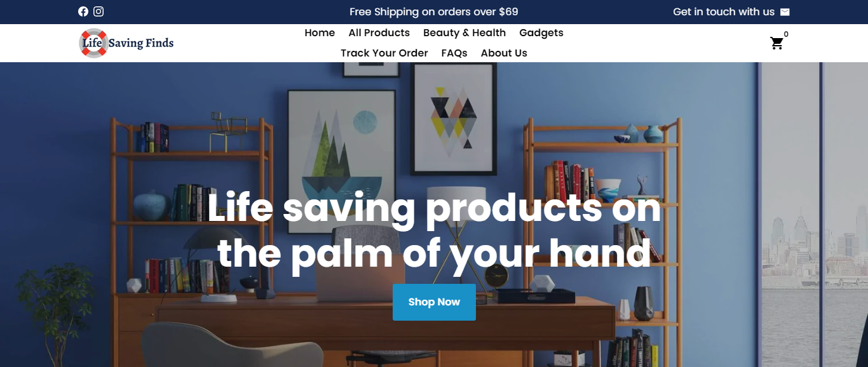Go to the Home menu item
This screenshot has height=367, width=868.
point(320,33)
